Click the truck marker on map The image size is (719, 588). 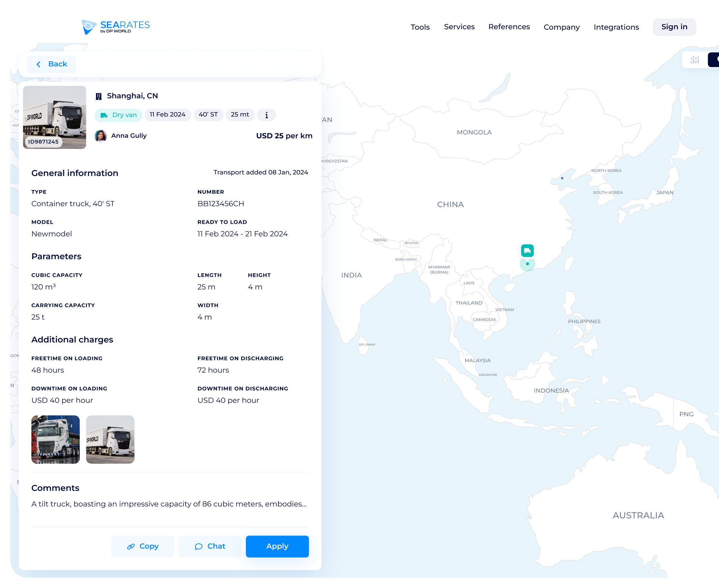click(527, 251)
